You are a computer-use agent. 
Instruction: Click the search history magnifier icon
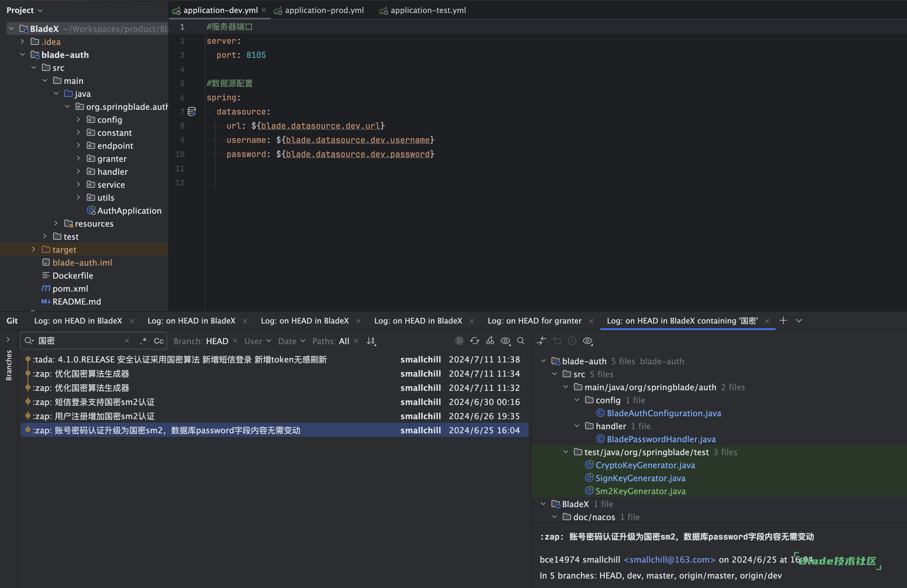[x=29, y=341]
